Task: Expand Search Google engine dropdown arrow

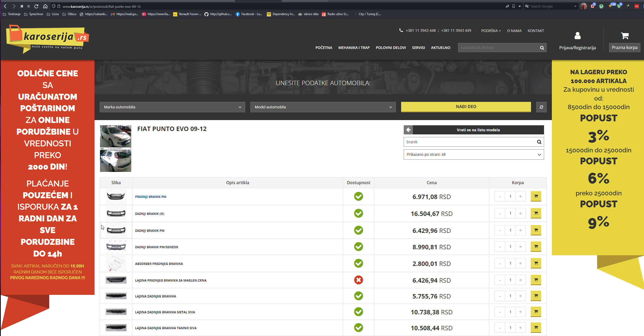Action: [x=575, y=6]
